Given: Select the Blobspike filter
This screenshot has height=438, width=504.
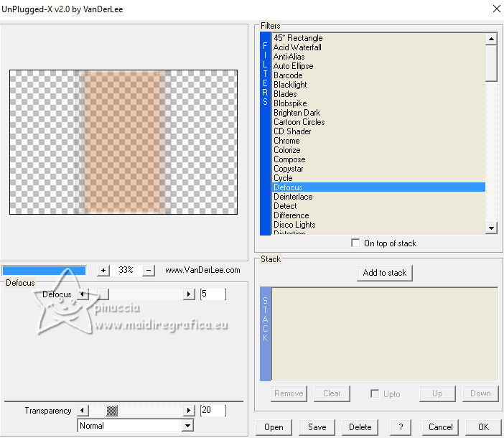Looking at the screenshot, I should (x=378, y=103).
